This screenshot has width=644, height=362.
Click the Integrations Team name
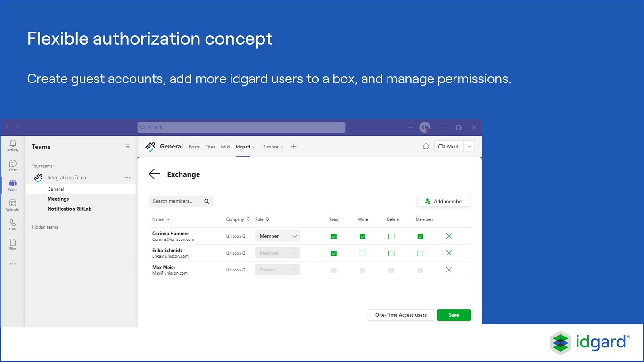tap(66, 178)
